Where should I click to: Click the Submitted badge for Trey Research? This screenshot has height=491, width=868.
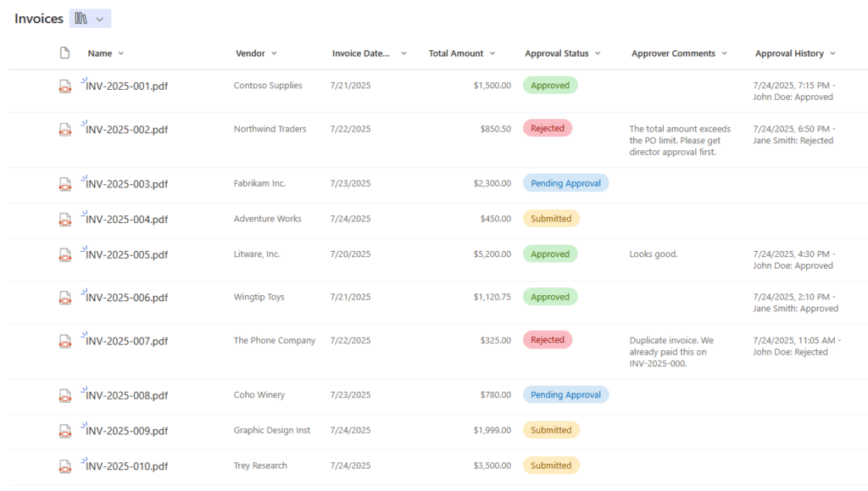(551, 466)
